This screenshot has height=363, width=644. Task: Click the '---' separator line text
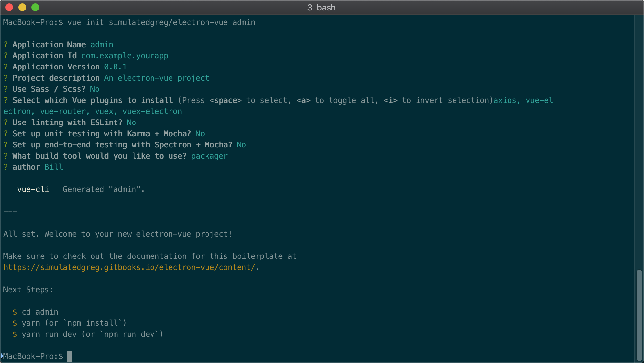10,212
